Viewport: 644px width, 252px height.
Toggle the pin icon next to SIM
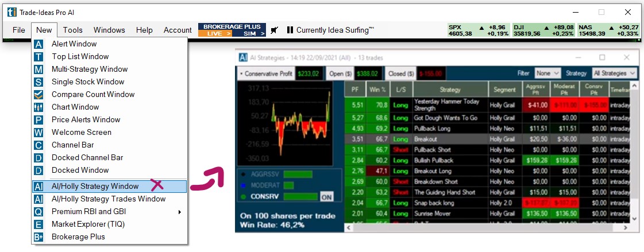click(275, 30)
